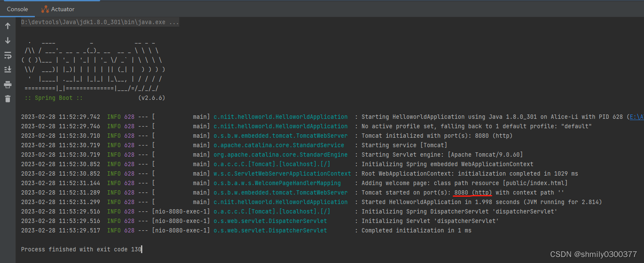Toggle soft-wrap for console lines
Image resolution: width=644 pixels, height=263 pixels.
coord(7,55)
